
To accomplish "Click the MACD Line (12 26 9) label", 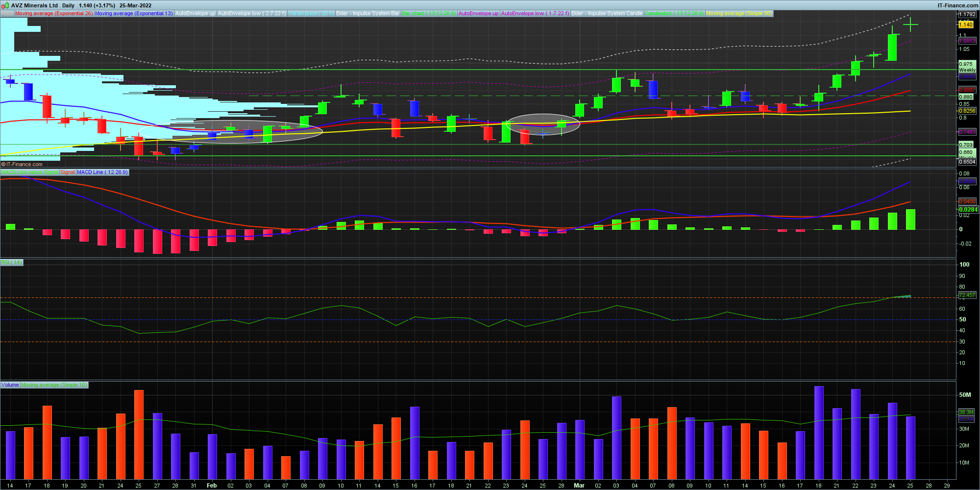I will click(102, 172).
